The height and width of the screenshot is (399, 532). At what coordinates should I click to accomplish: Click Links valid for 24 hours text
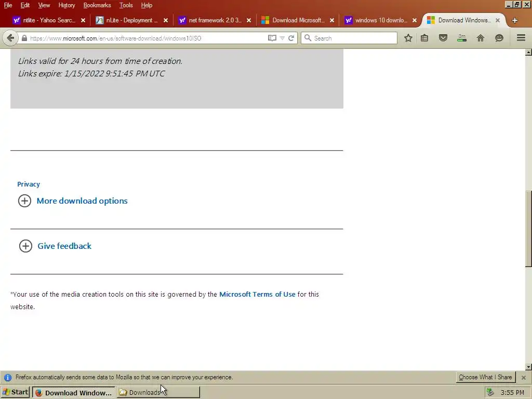click(x=100, y=61)
